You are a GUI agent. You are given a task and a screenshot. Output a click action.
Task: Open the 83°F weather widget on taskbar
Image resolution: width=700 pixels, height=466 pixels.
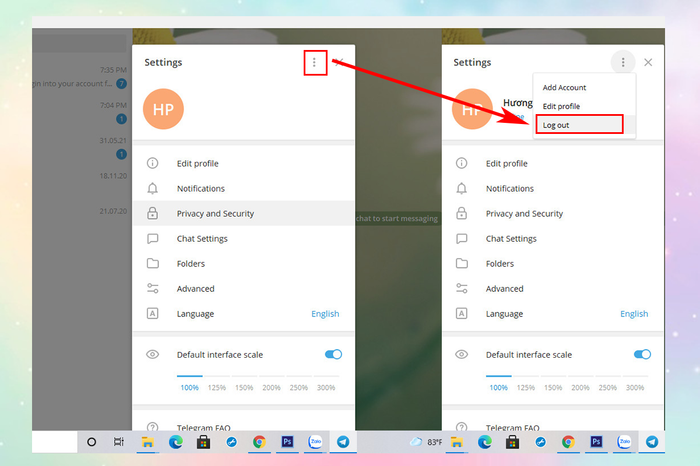tap(425, 441)
